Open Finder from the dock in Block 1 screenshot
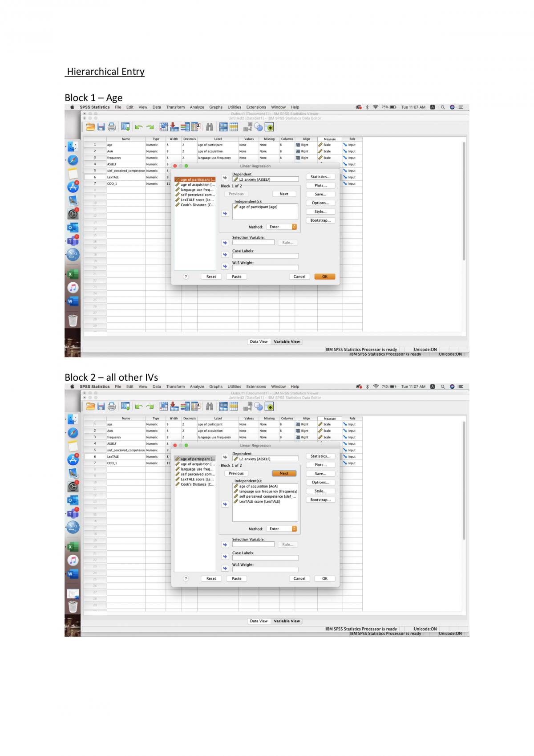The image size is (534, 756). click(73, 146)
